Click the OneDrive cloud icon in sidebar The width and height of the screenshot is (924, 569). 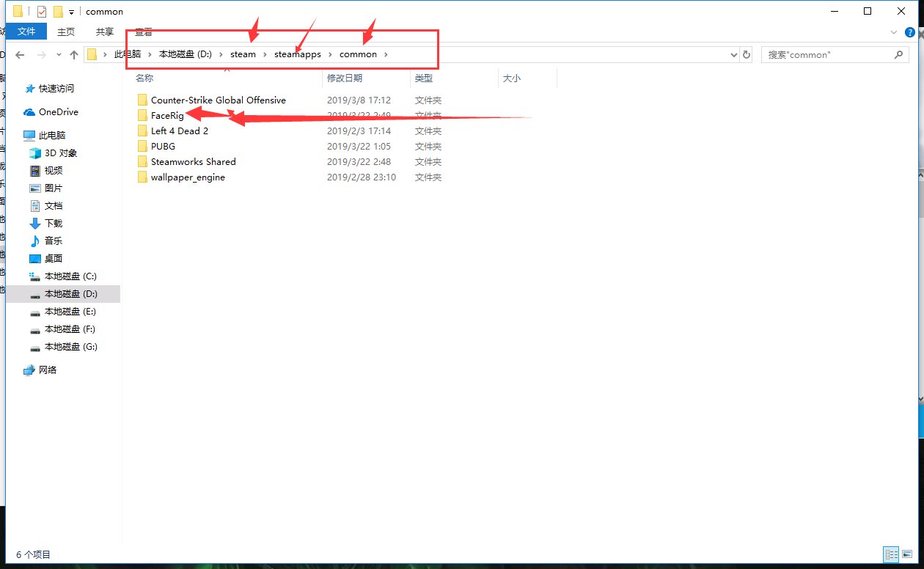29,111
